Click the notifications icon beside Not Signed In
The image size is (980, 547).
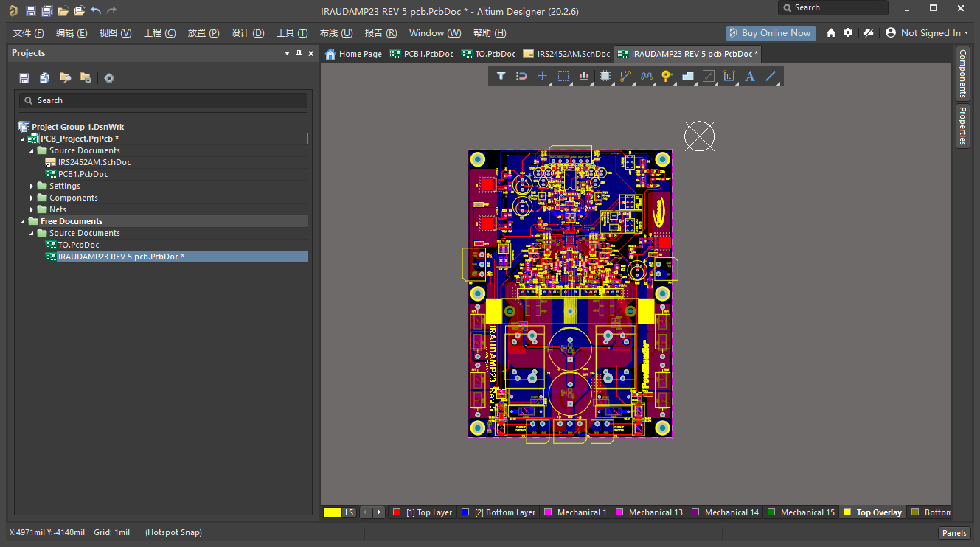tap(869, 32)
